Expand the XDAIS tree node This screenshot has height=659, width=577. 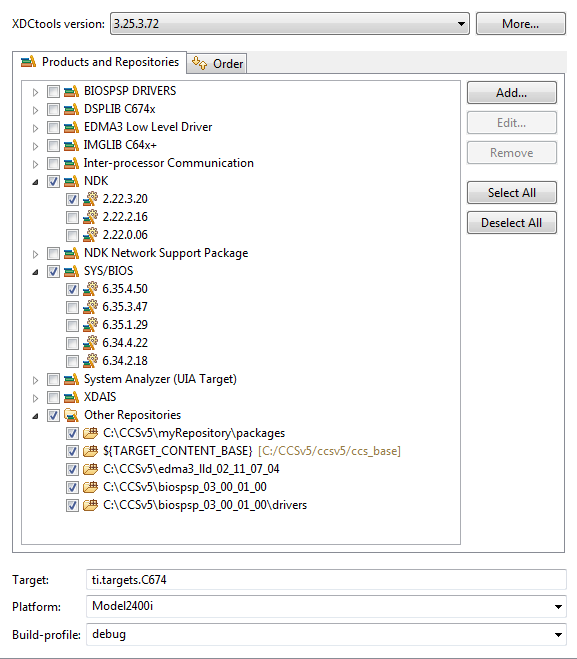[36, 398]
